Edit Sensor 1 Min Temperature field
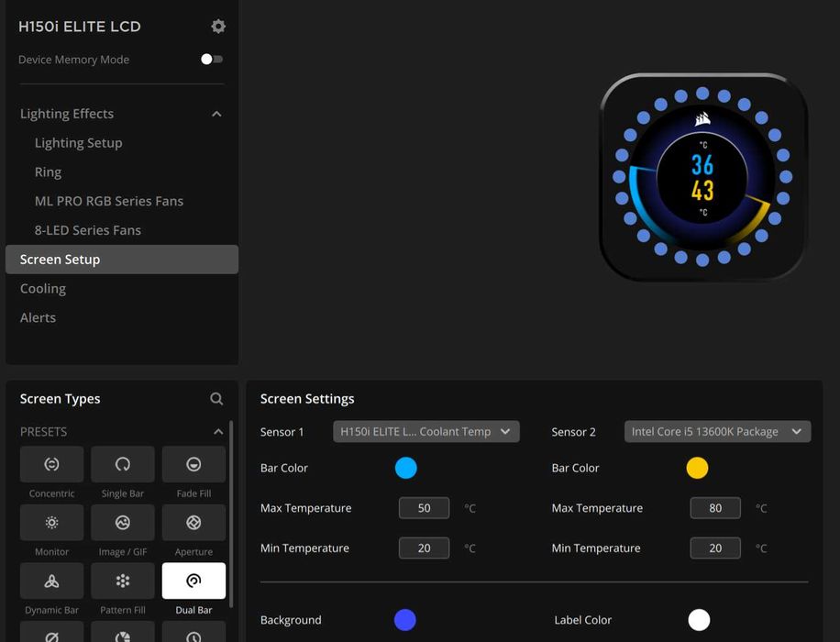This screenshot has width=840, height=642. coord(424,548)
